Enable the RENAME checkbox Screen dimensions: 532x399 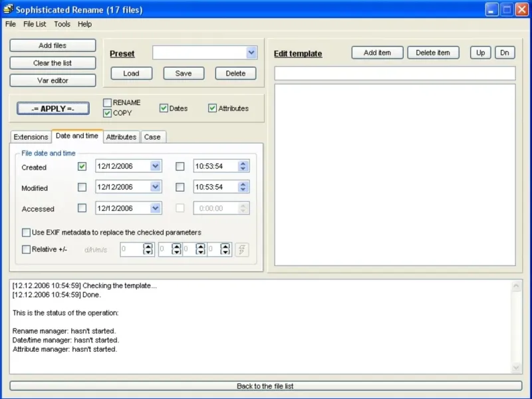coord(107,103)
